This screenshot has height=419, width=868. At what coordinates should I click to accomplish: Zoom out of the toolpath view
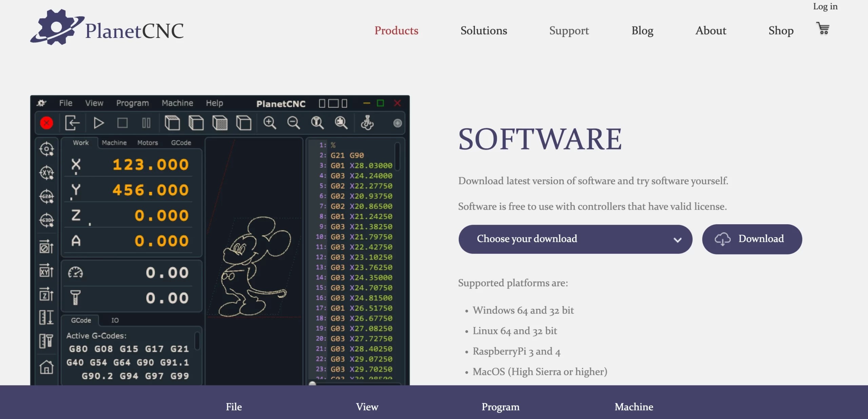tap(293, 123)
